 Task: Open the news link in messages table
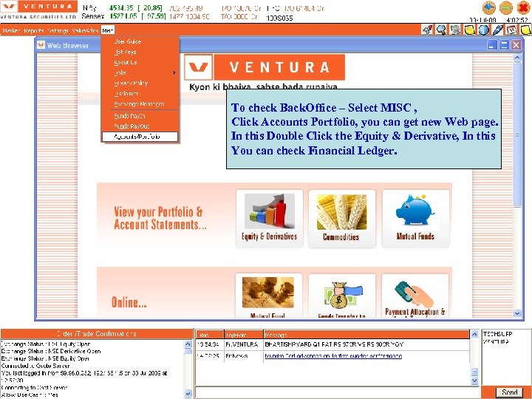pos(333,356)
